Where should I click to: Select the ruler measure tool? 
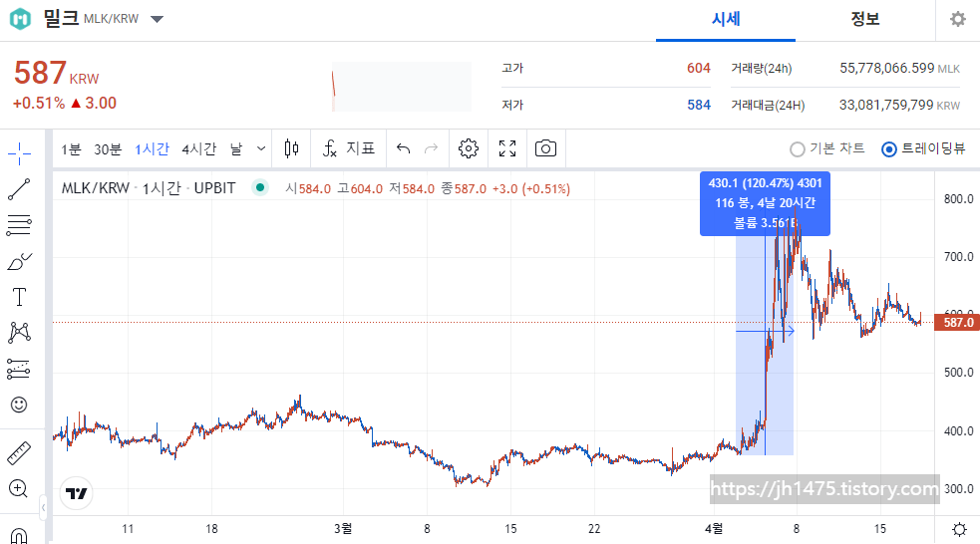click(19, 453)
